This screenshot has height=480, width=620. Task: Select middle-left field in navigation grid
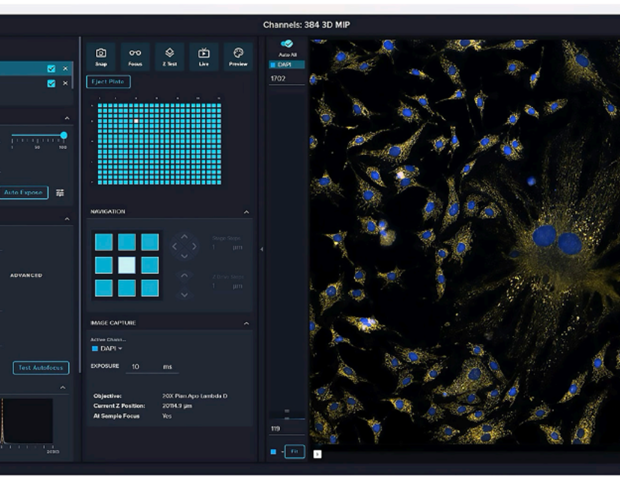(x=104, y=265)
